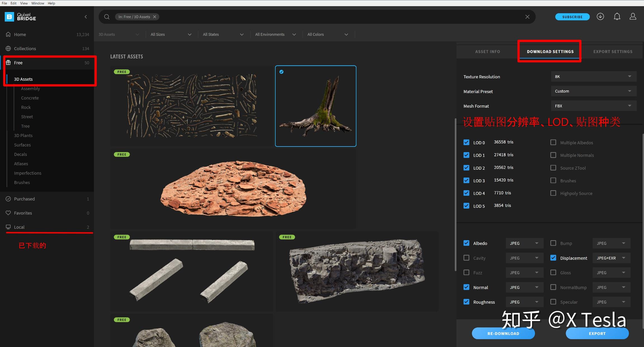The image size is (644, 347).
Task: Expand the Mesh Format FBX dropdown
Action: pyautogui.click(x=593, y=106)
